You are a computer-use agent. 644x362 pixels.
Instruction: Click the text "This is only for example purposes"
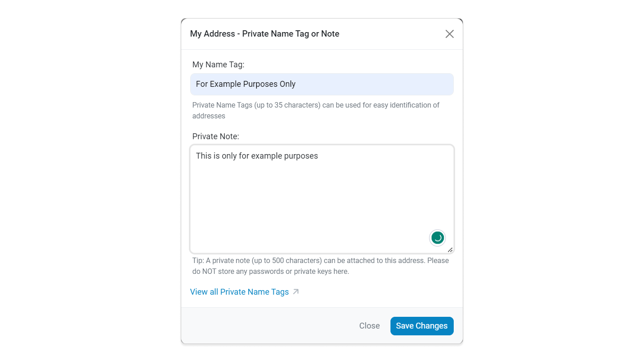click(x=257, y=156)
